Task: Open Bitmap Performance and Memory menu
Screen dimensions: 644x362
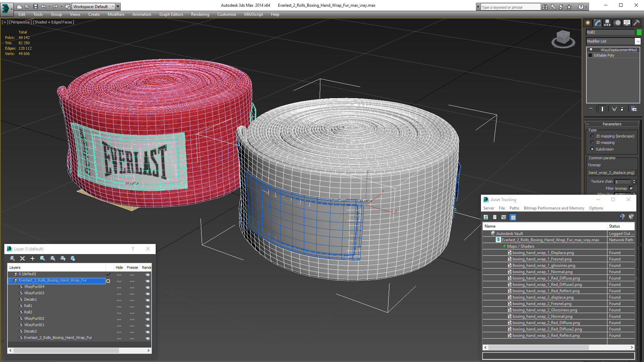Action: (x=554, y=208)
